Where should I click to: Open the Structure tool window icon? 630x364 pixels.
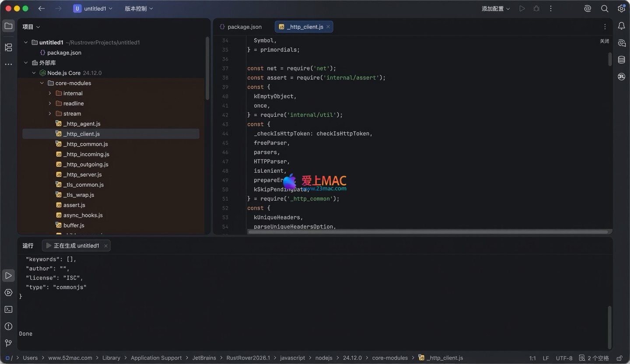[8, 47]
